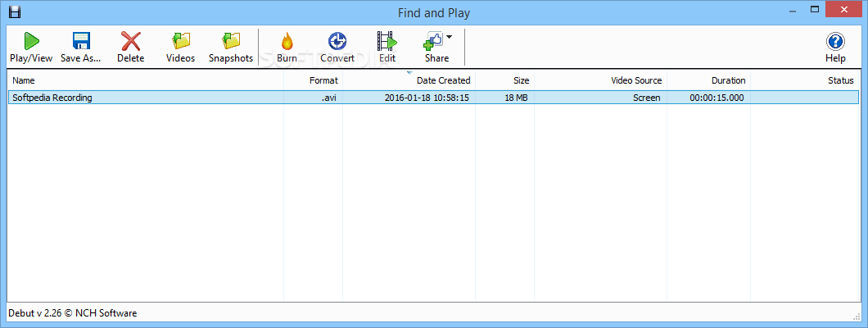Sort by the Format column header
The height and width of the screenshot is (328, 868).
pos(314,80)
